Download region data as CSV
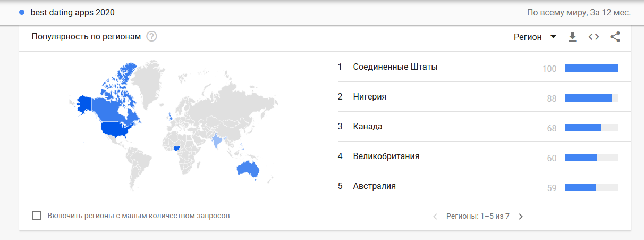Image resolution: width=644 pixels, height=240 pixels. click(x=572, y=37)
